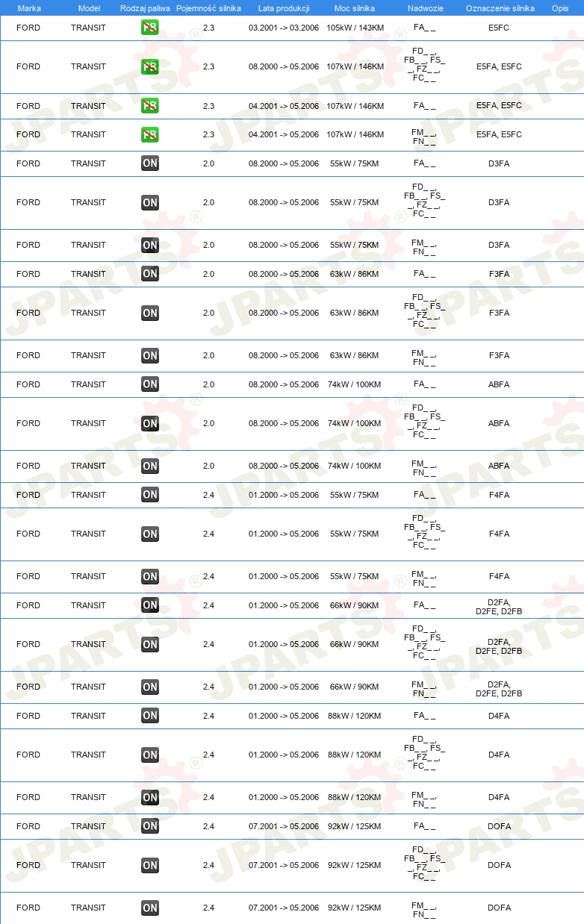This screenshot has height=924, width=584.
Task: Click the ON icon in the DOFA FM__, FN__ row
Action: 150,908
